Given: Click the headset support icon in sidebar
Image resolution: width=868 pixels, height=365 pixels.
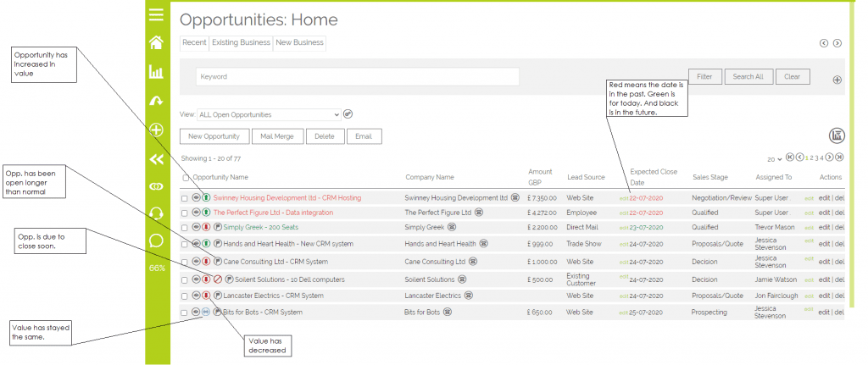Looking at the screenshot, I should pos(156,213).
